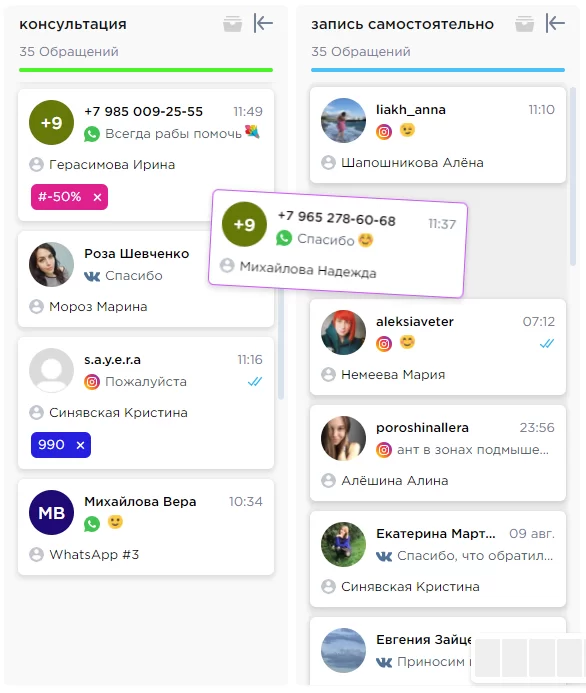Click the VK icon on Екатерина Март... card

(x=384, y=556)
